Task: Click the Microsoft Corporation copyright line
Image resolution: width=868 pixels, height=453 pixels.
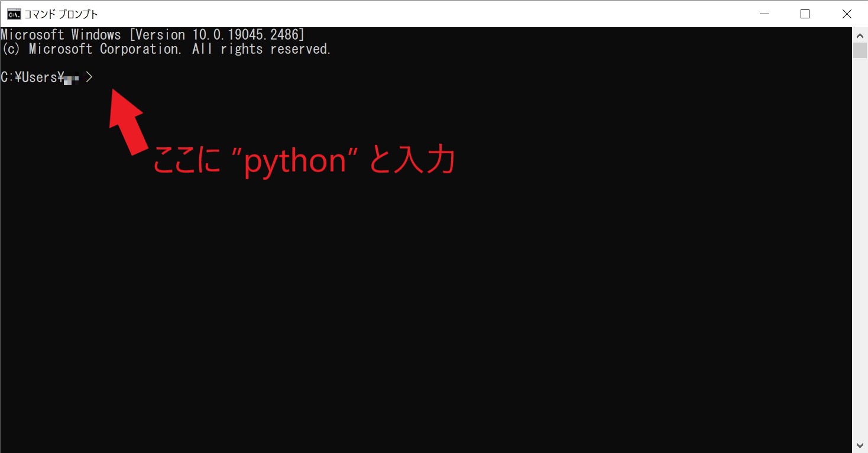Action: pyautogui.click(x=166, y=48)
